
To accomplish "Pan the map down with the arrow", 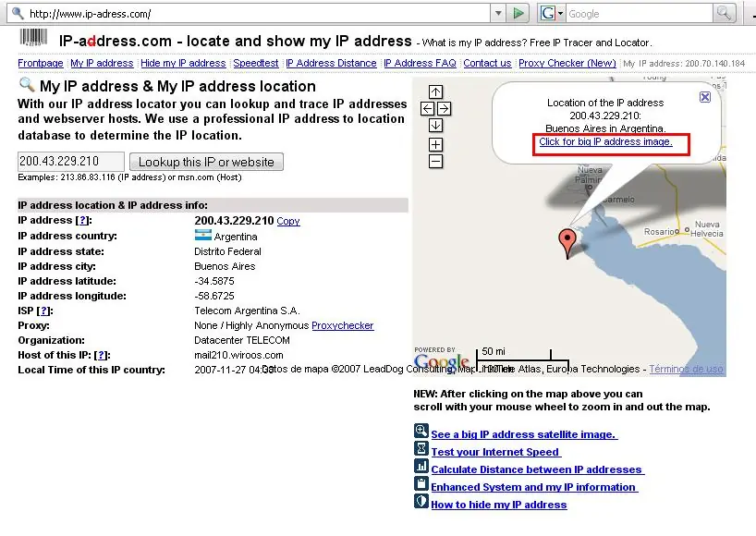I will pyautogui.click(x=435, y=126).
